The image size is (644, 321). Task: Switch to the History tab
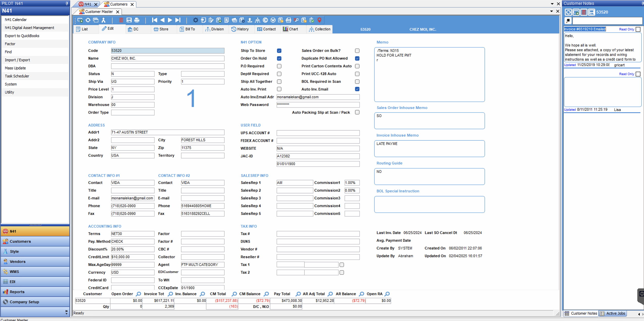pos(240,29)
